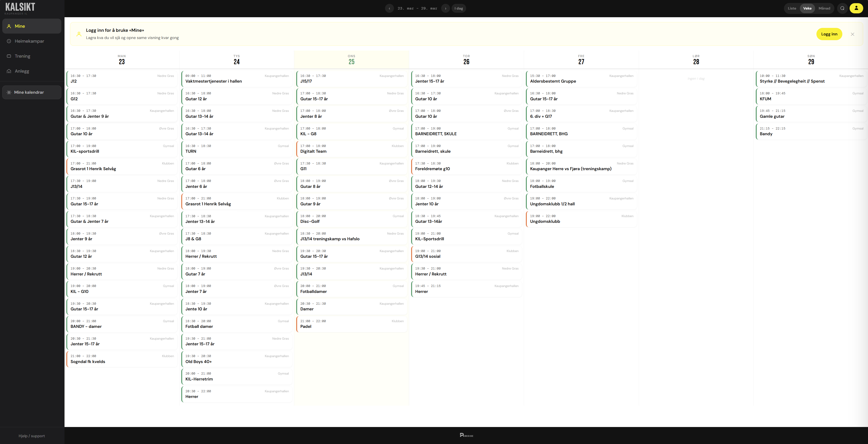Open Heimekampar from the sidebar
868x444 pixels.
click(x=29, y=41)
